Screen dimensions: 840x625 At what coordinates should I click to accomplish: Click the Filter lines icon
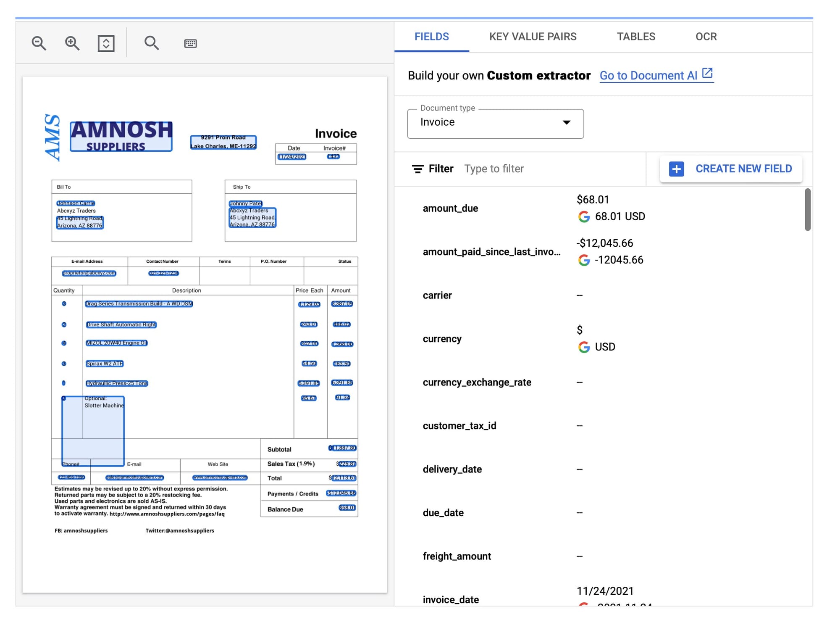click(417, 169)
